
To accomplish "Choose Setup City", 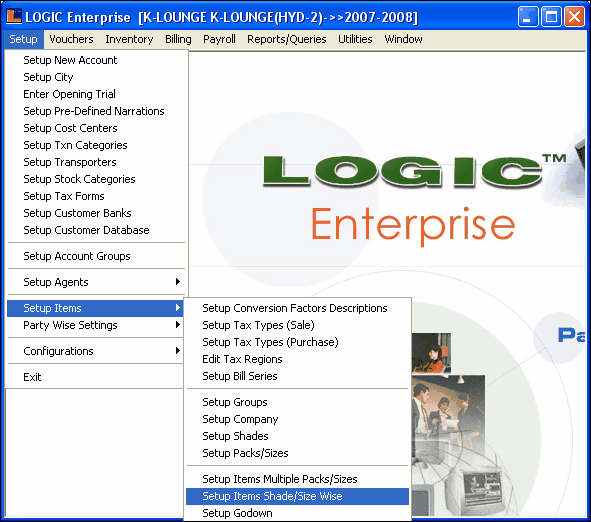I will click(x=96, y=77).
